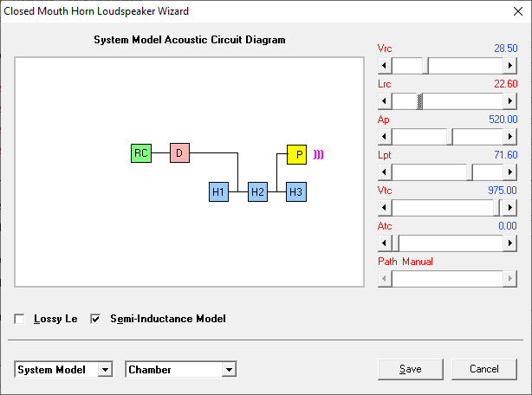Click the Save button
The width and height of the screenshot is (532, 395).
pos(411,369)
